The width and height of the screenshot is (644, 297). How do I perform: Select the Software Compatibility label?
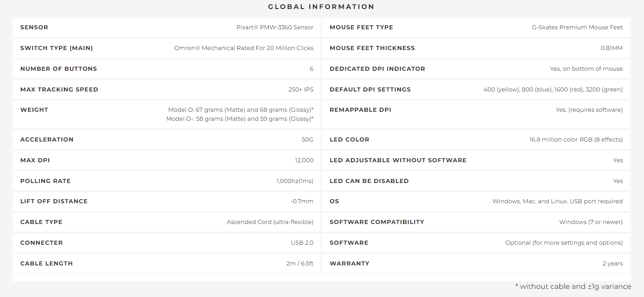[x=377, y=222]
